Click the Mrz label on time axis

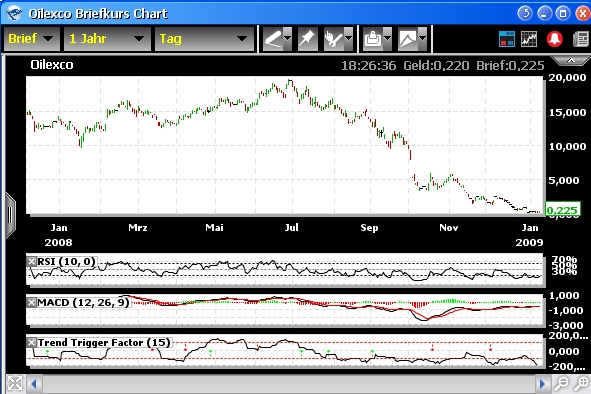(x=138, y=227)
